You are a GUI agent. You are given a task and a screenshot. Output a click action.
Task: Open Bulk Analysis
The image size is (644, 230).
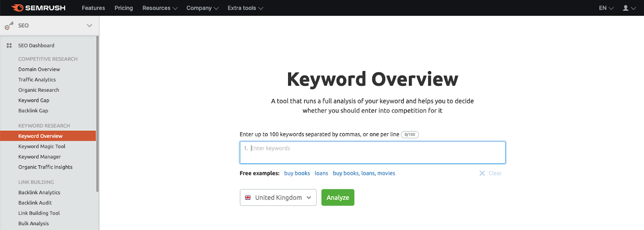(33, 224)
